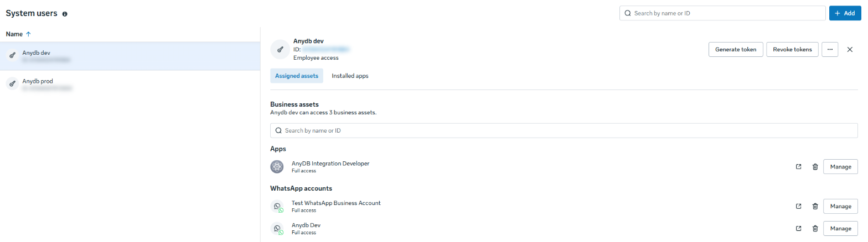The height and width of the screenshot is (242, 868).
Task: Click the key avatar in the Anydb dev details header
Action: 280,49
